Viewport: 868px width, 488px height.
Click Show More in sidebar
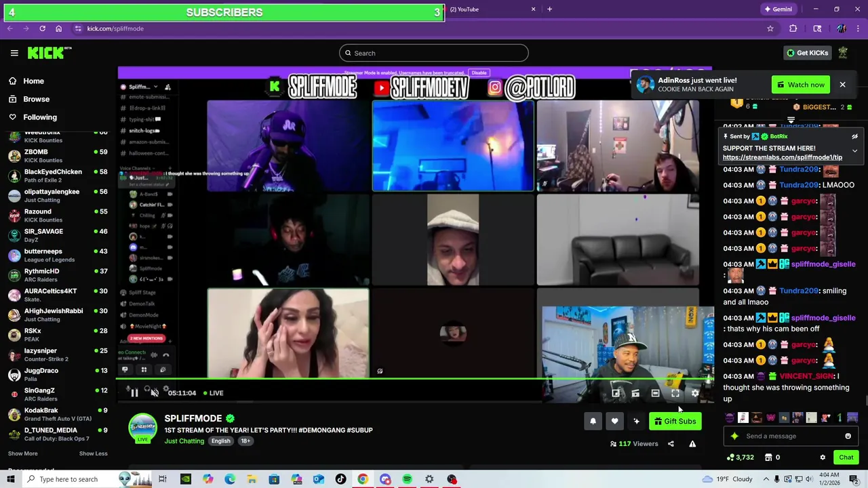pos(23,453)
